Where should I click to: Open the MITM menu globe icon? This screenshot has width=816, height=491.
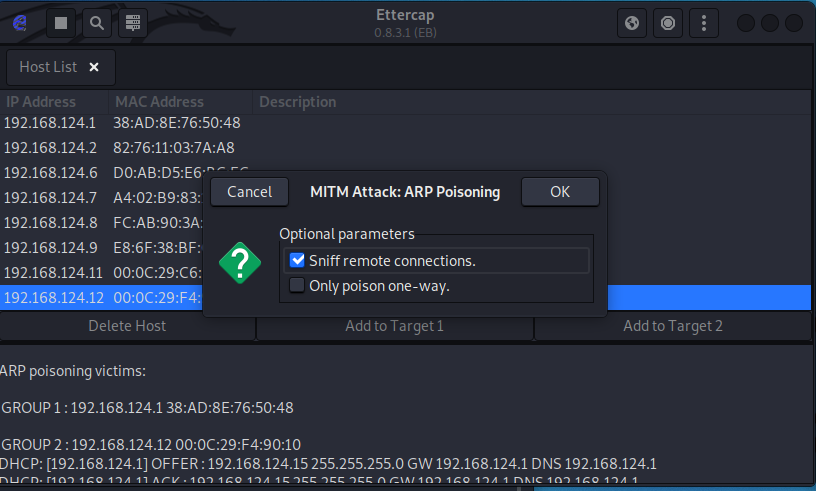click(x=632, y=22)
